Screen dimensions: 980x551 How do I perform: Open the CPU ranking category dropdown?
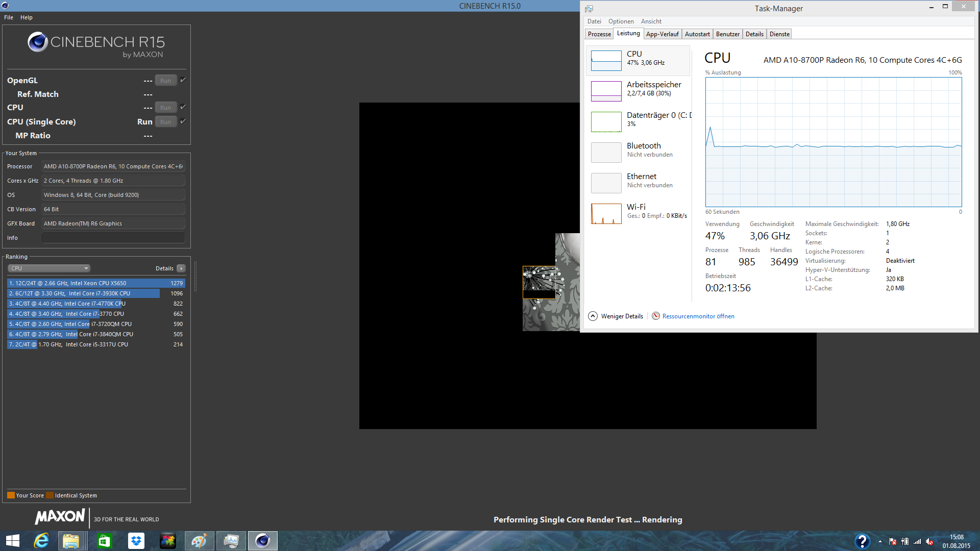pyautogui.click(x=49, y=268)
